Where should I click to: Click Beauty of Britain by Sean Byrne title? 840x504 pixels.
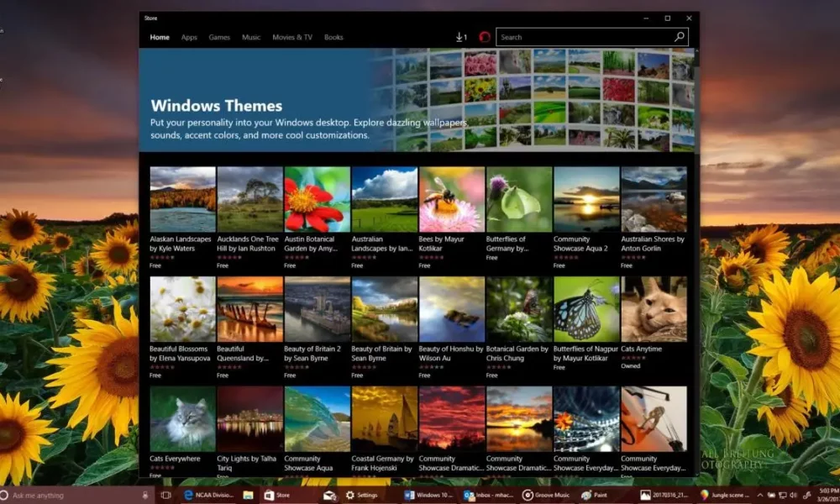coord(381,354)
